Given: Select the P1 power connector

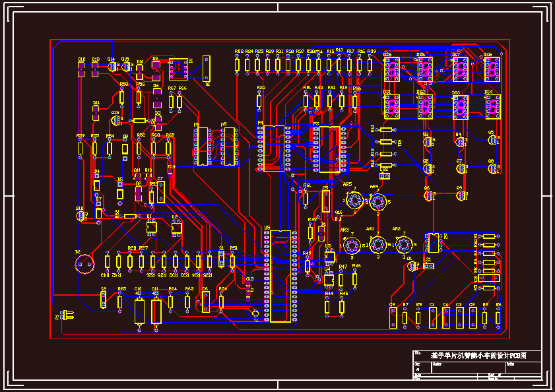Looking at the screenshot, I should (x=67, y=314).
